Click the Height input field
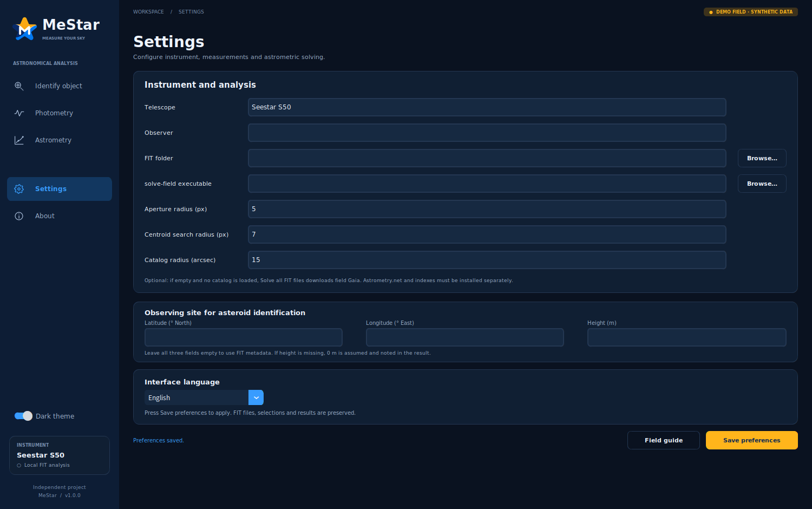 pos(687,337)
